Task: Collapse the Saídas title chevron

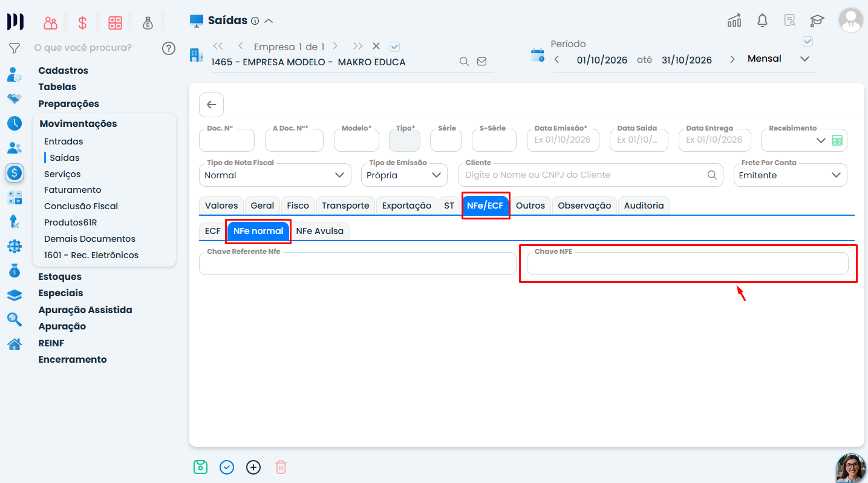Action: point(269,21)
